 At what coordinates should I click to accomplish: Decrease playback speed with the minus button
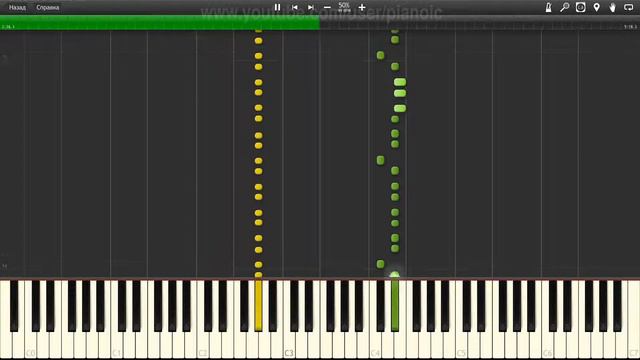click(x=327, y=7)
